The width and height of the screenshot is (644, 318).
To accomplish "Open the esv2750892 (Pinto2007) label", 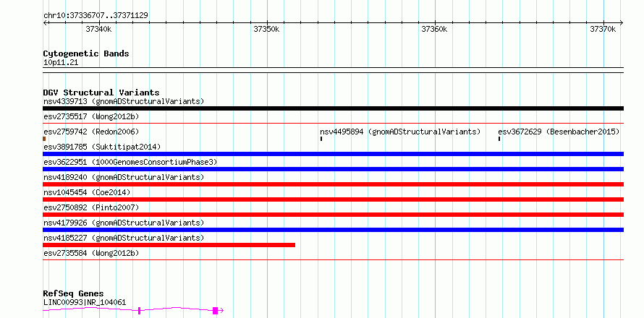I will click(91, 207).
